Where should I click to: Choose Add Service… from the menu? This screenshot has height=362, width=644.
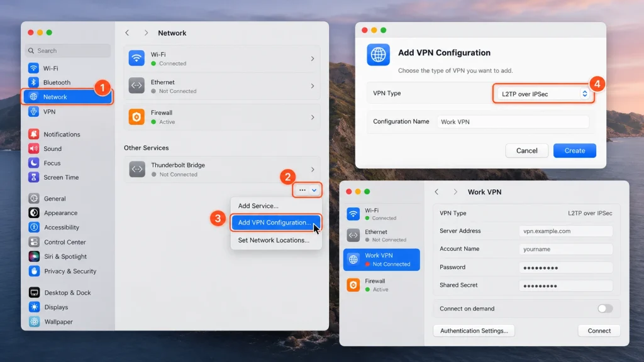click(x=276, y=206)
